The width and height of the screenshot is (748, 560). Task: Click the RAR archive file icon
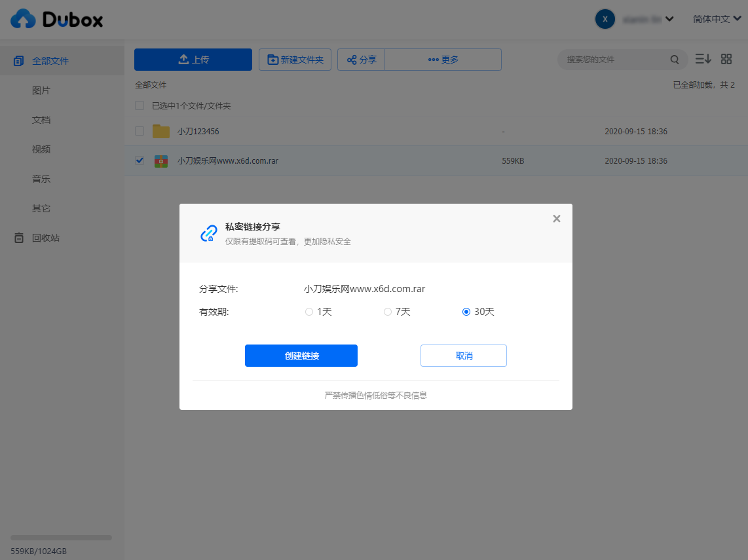(x=161, y=160)
